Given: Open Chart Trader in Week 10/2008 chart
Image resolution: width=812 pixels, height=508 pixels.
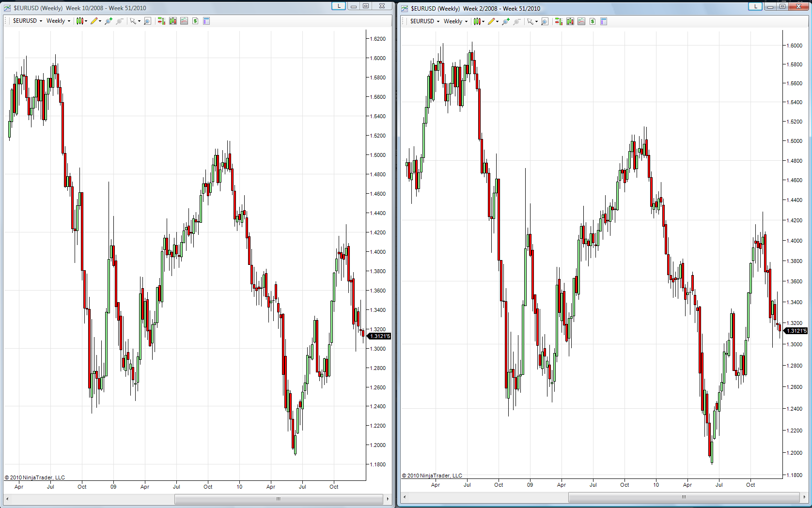Looking at the screenshot, I should click(161, 21).
